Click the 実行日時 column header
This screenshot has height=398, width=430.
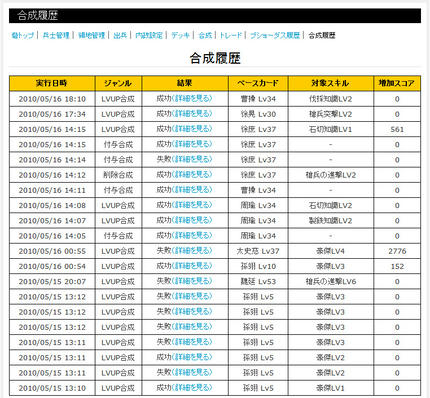[52, 83]
